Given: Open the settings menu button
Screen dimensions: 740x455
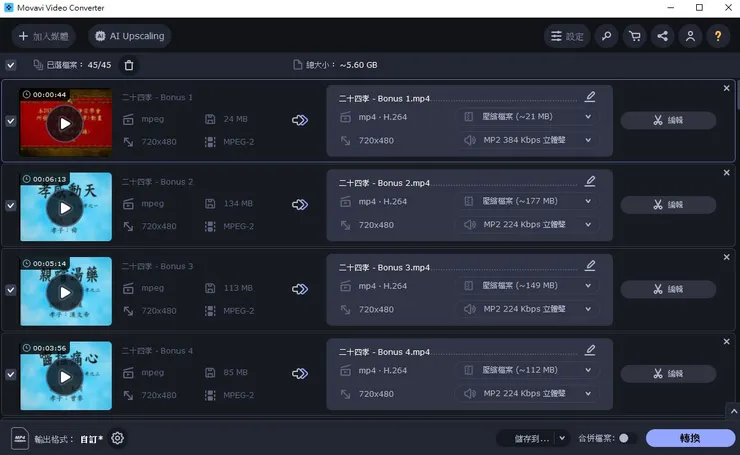Looking at the screenshot, I should tap(567, 36).
